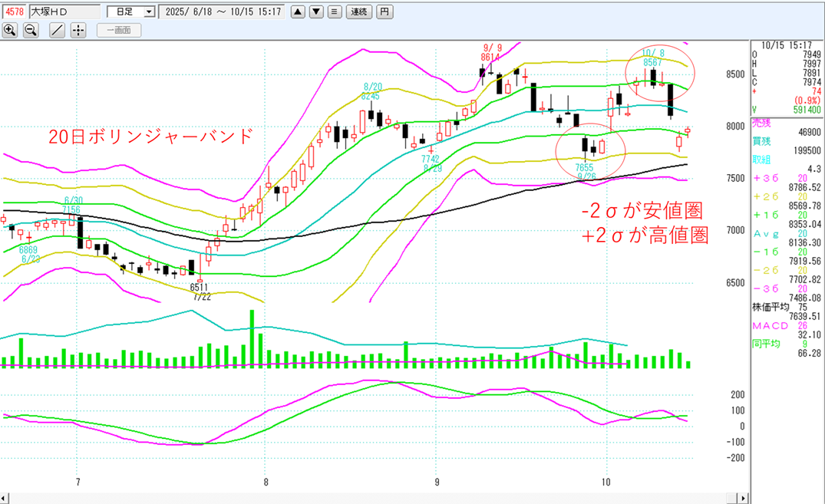The image size is (825, 504).
Task: Activate the crosshair cursor tool
Action: click(x=78, y=30)
